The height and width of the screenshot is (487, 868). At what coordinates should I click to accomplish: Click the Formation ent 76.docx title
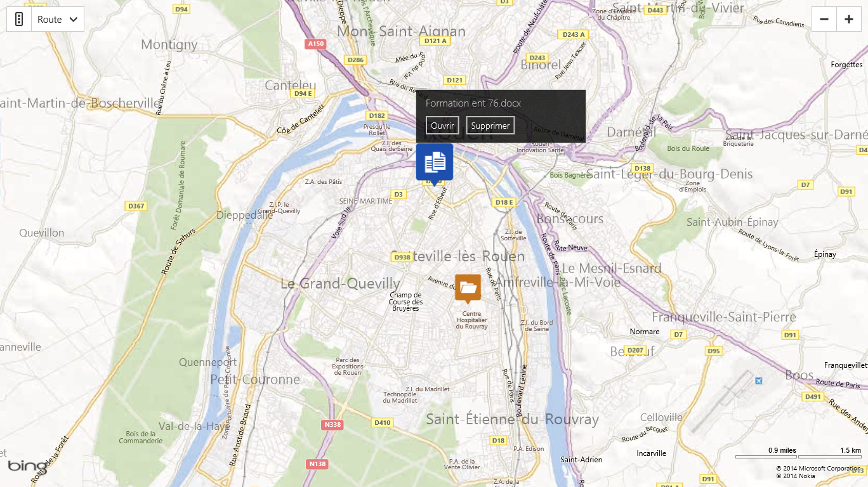point(473,103)
